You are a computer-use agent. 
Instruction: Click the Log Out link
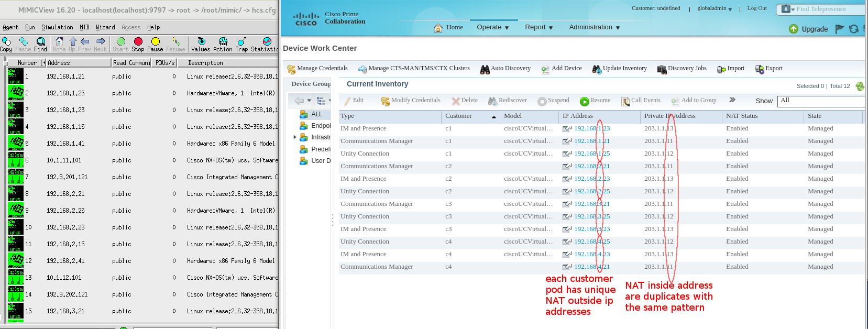tap(756, 8)
